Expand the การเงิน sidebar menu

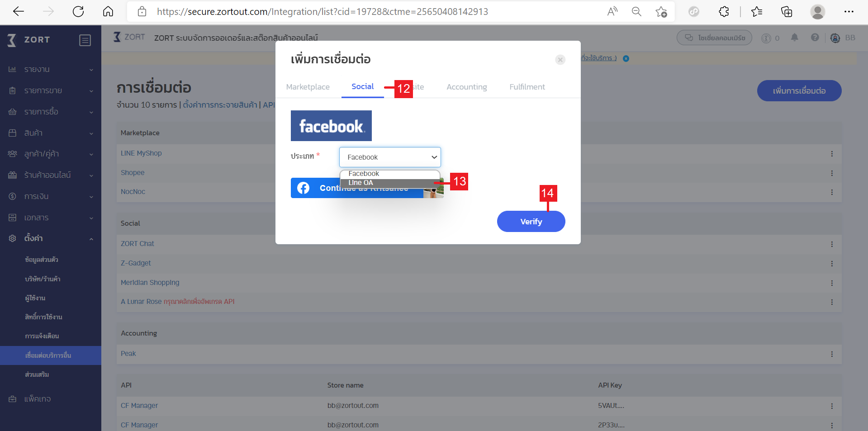[x=51, y=196]
